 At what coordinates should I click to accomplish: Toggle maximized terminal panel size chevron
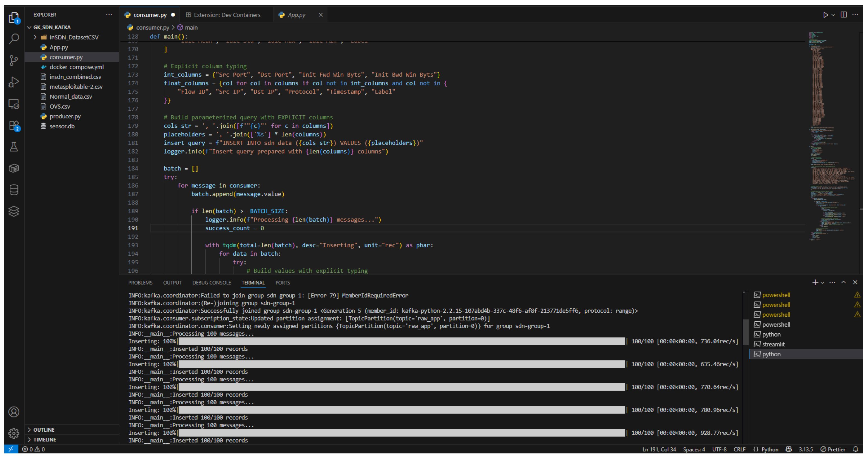pyautogui.click(x=843, y=282)
